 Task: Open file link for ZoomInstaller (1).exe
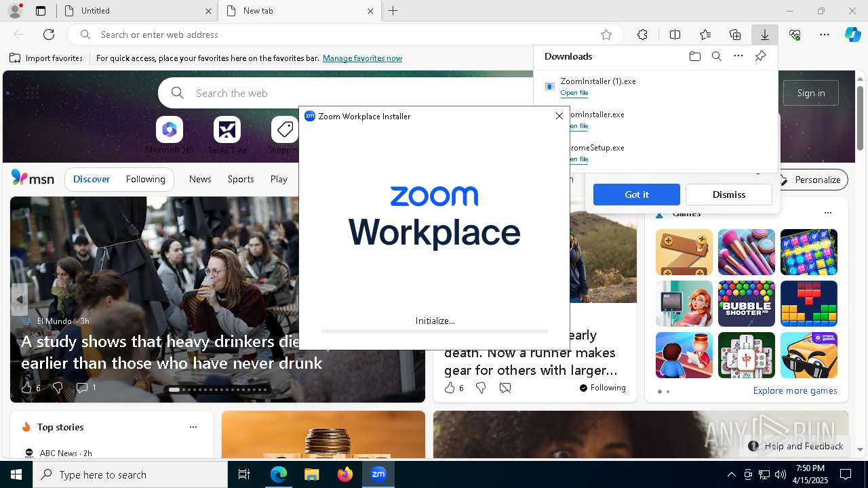point(574,93)
